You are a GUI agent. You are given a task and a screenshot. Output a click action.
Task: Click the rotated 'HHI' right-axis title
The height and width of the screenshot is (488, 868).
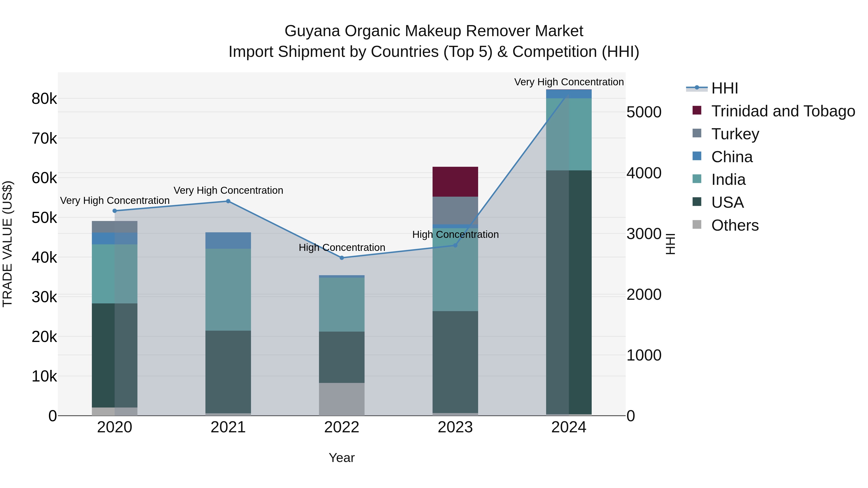[x=671, y=244]
